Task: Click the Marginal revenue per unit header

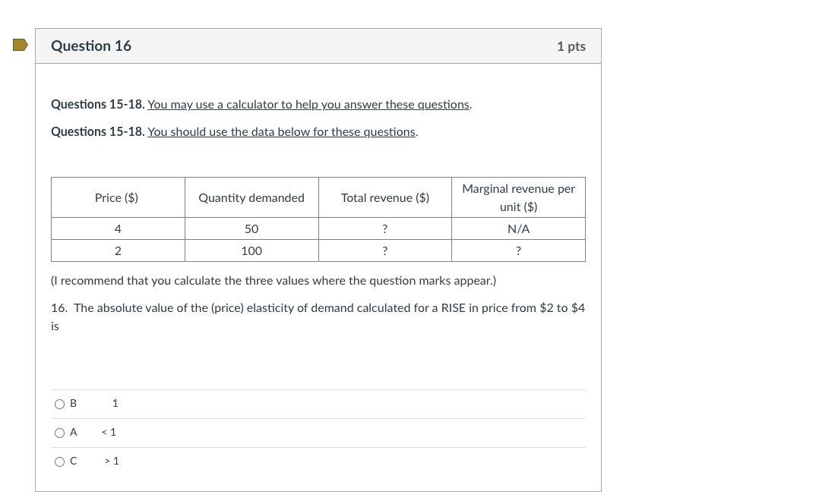Action: (517, 197)
